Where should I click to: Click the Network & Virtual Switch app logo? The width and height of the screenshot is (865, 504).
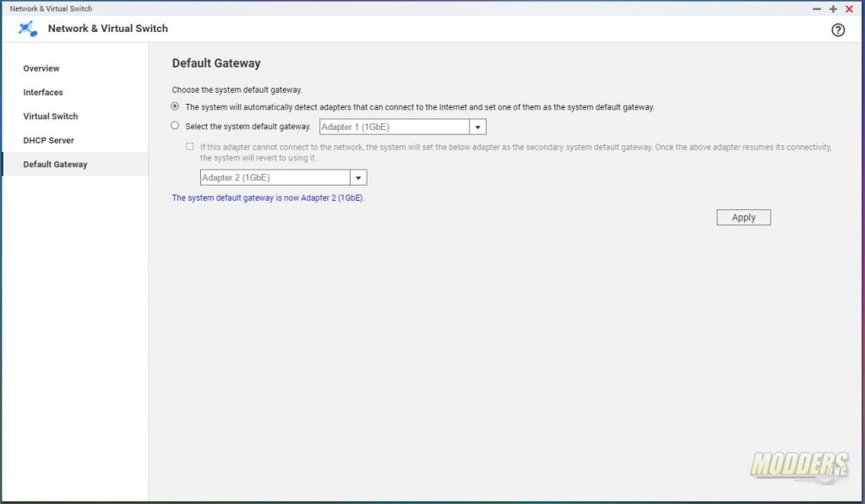tap(28, 29)
